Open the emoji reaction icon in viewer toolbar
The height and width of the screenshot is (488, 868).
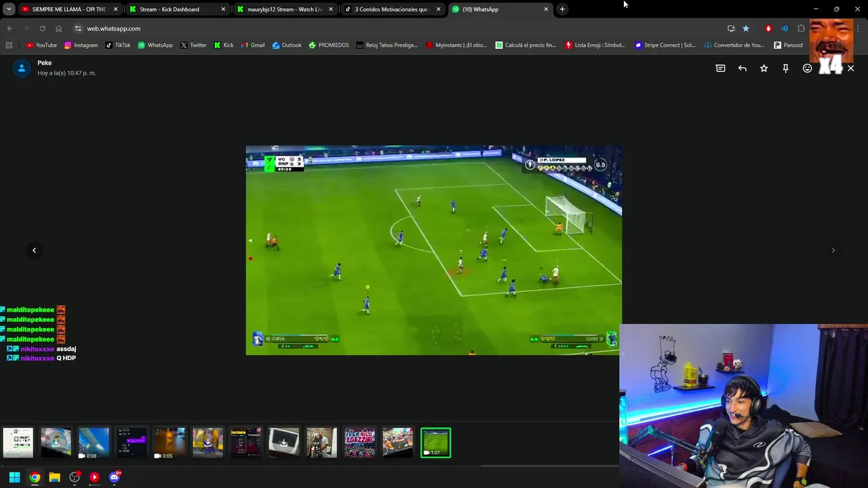click(x=807, y=68)
